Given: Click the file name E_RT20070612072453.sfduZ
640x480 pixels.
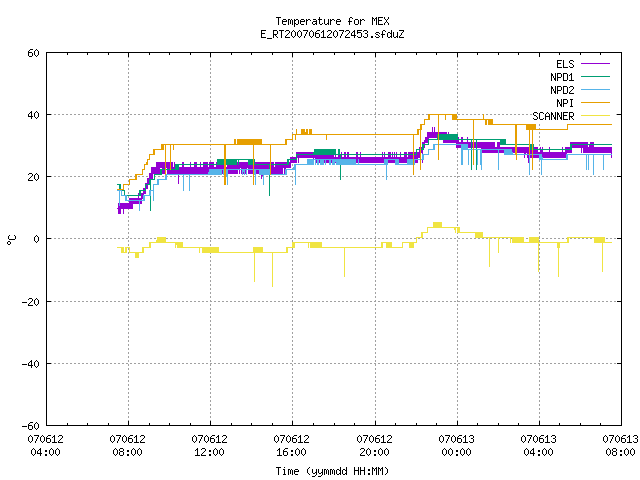Looking at the screenshot, I should click(x=332, y=34).
